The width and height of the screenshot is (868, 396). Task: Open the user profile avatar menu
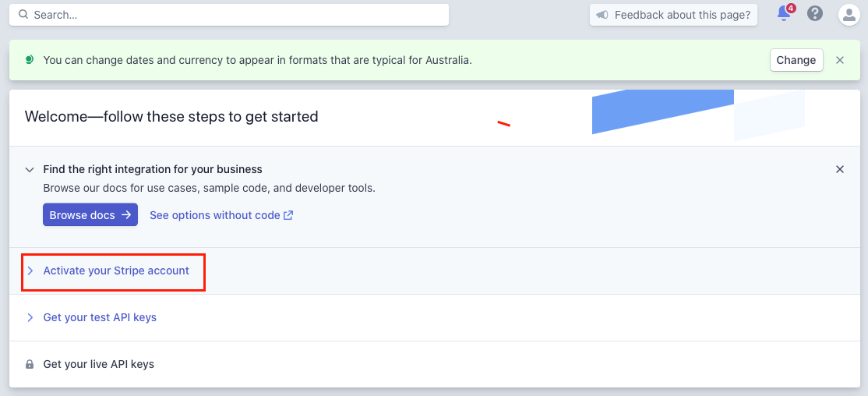click(x=849, y=14)
